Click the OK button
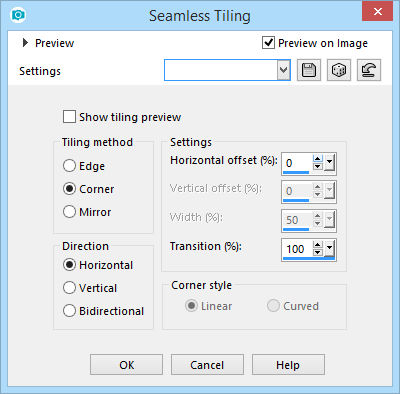 pos(126,365)
